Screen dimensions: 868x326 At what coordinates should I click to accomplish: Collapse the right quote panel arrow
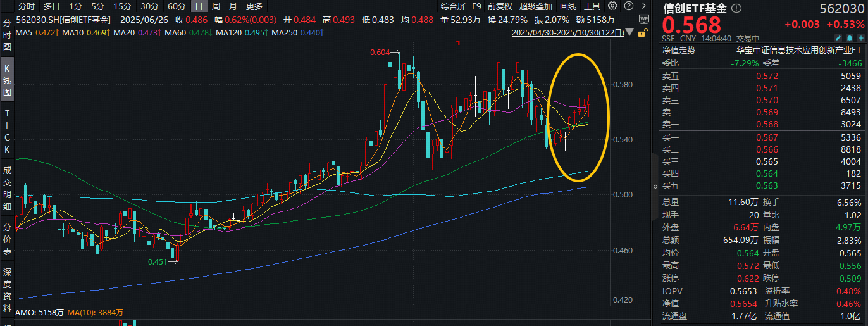coord(655,187)
